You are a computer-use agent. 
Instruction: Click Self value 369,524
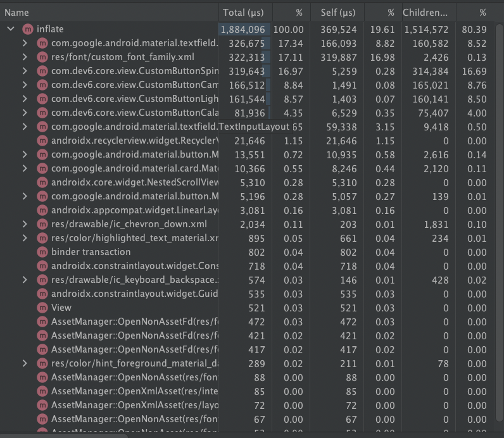coord(339,30)
